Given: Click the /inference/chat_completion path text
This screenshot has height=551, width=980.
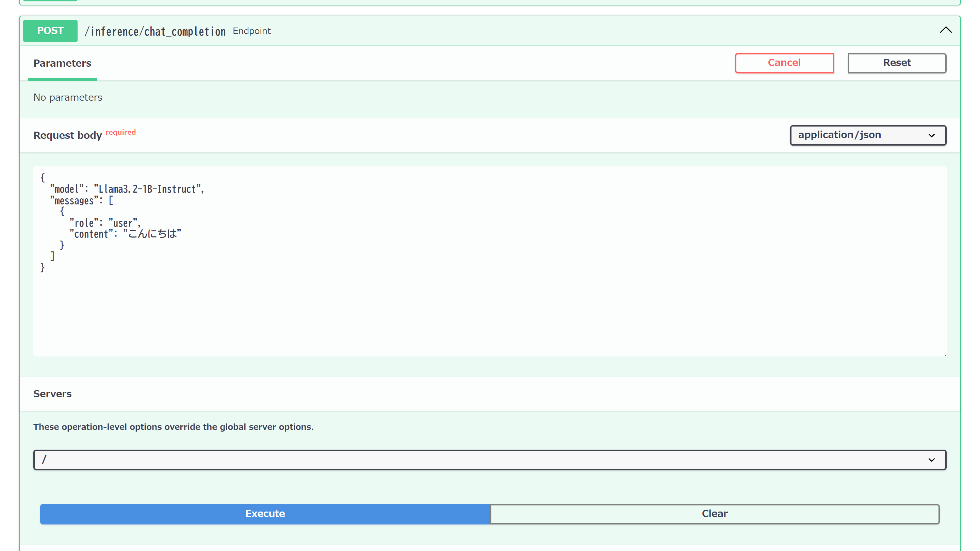Looking at the screenshot, I should 155,32.
